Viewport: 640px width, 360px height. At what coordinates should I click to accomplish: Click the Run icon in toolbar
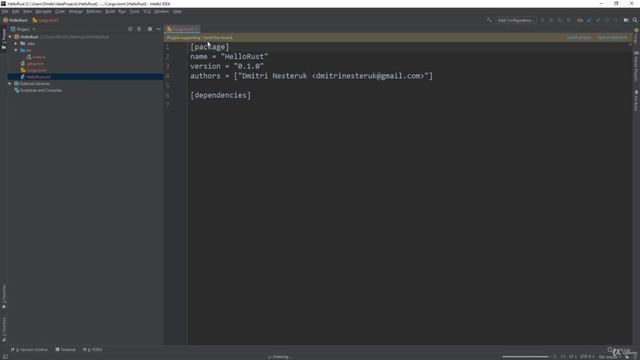pyautogui.click(x=542, y=20)
